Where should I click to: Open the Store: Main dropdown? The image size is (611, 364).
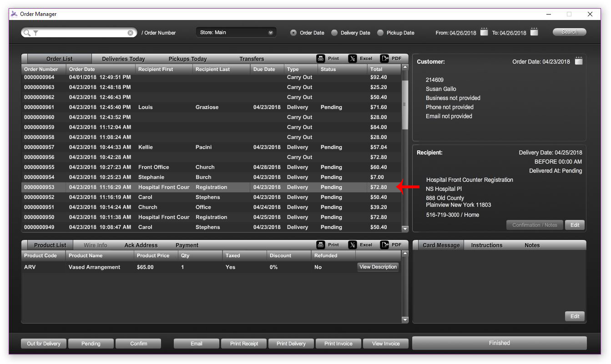[x=236, y=33]
